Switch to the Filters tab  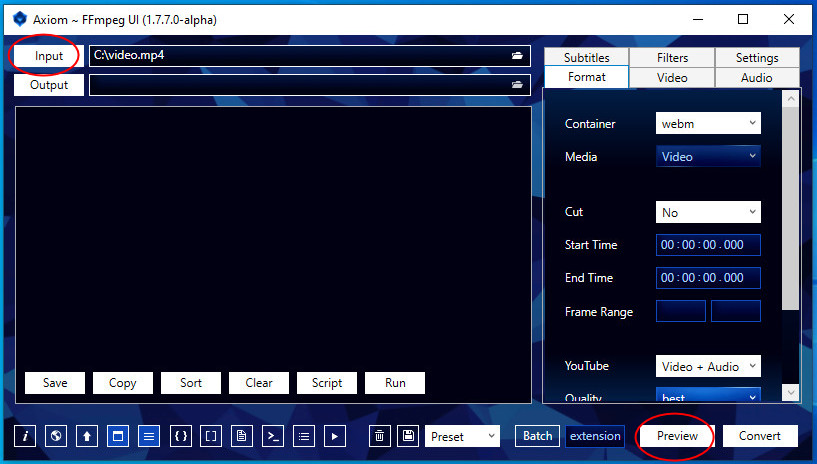[672, 57]
